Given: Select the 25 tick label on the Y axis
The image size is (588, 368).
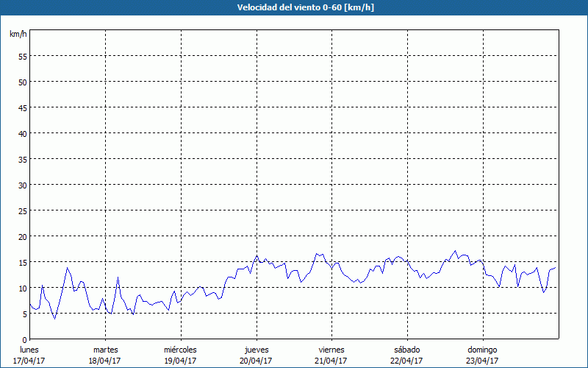Looking at the screenshot, I should [22, 210].
